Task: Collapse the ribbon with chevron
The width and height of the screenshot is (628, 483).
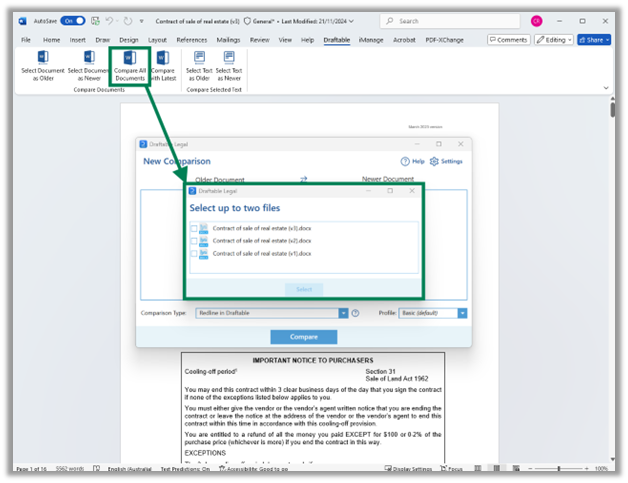Action: coord(606,88)
